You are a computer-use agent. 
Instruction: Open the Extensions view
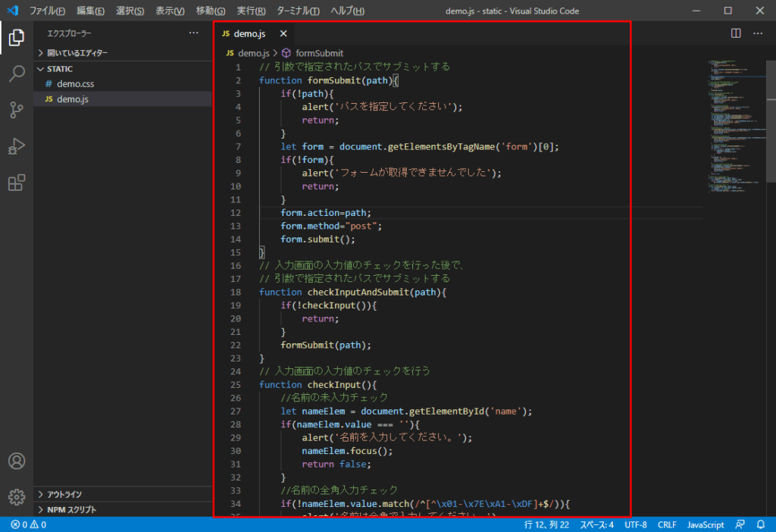pyautogui.click(x=18, y=183)
